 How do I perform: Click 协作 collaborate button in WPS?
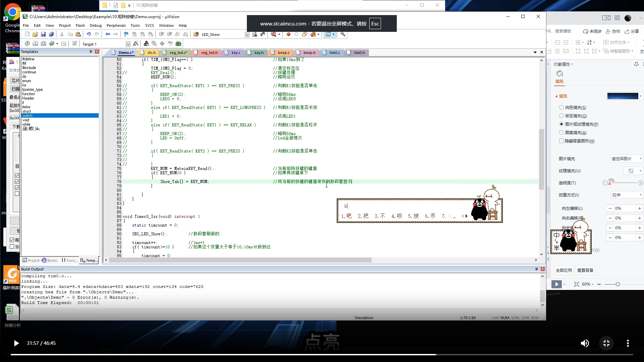click(x=613, y=31)
